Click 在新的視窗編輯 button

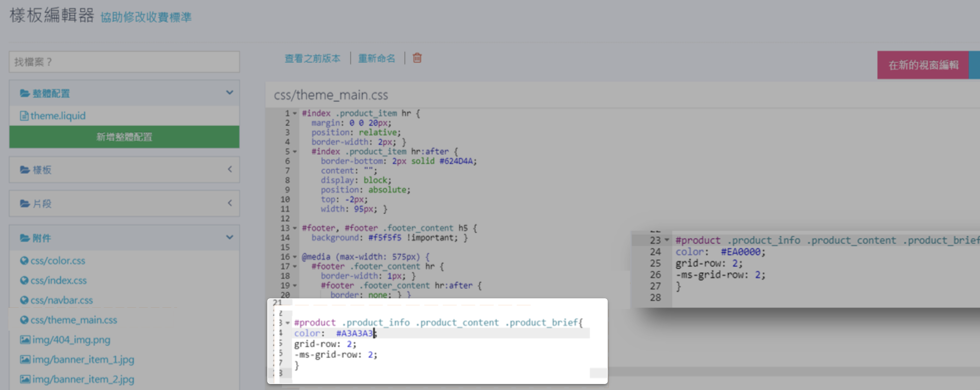pos(923,65)
